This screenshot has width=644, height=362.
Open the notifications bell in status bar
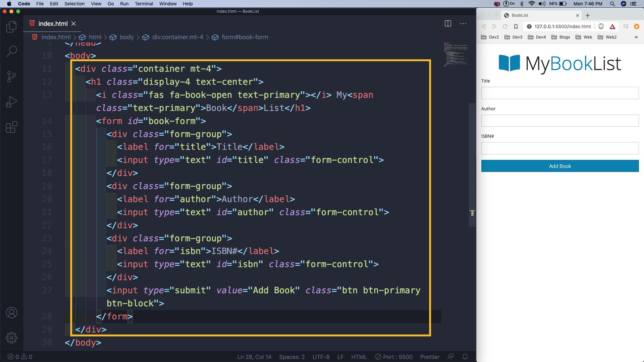pos(465,357)
